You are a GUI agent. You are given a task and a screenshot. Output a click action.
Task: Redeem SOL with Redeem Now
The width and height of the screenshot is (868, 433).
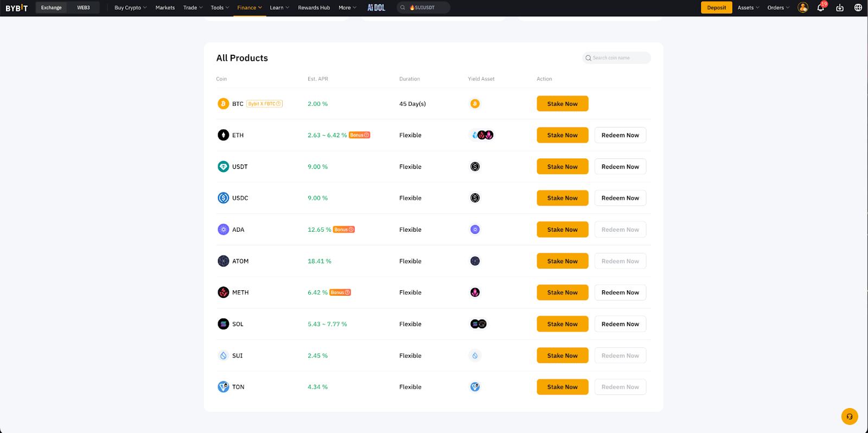(x=621, y=324)
